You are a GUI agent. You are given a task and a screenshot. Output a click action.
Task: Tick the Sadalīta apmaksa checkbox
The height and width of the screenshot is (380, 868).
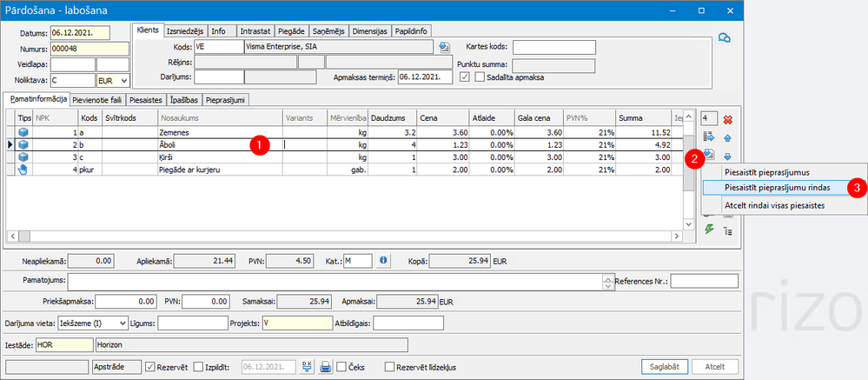[x=480, y=77]
